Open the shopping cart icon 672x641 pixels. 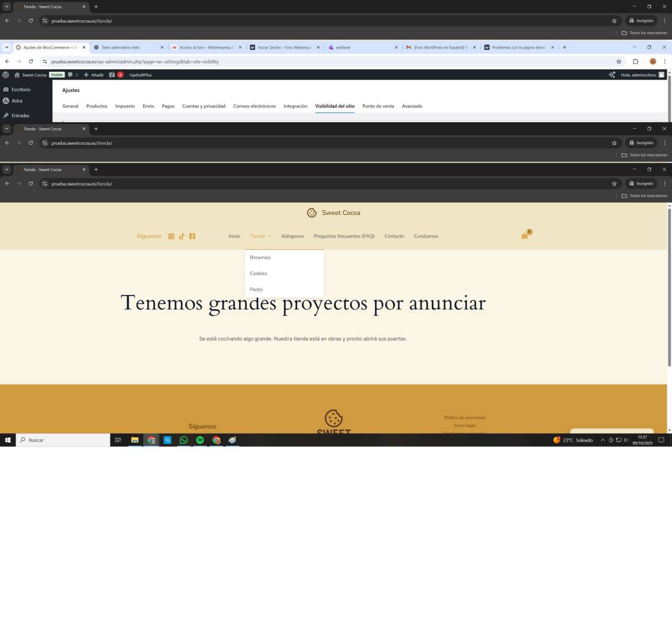[524, 236]
